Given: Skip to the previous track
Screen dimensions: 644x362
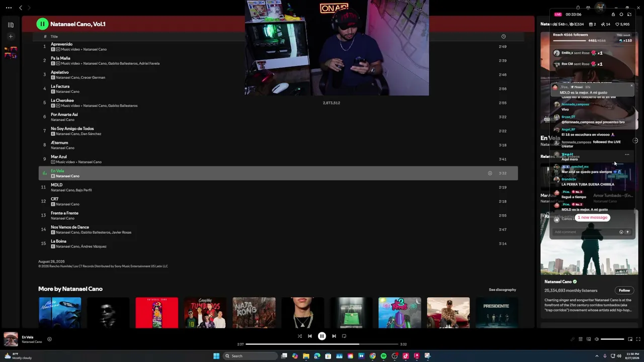Looking at the screenshot, I should pyautogui.click(x=310, y=336).
